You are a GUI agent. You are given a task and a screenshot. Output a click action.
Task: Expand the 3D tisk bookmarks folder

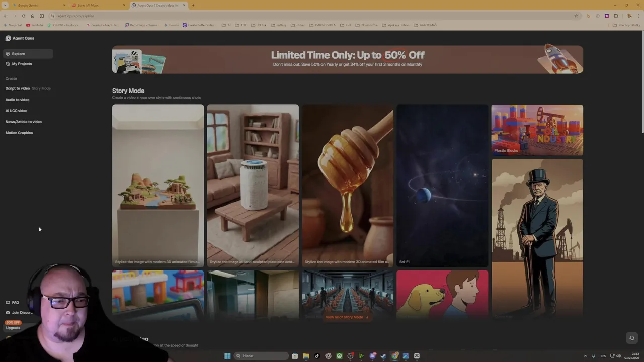(x=259, y=25)
